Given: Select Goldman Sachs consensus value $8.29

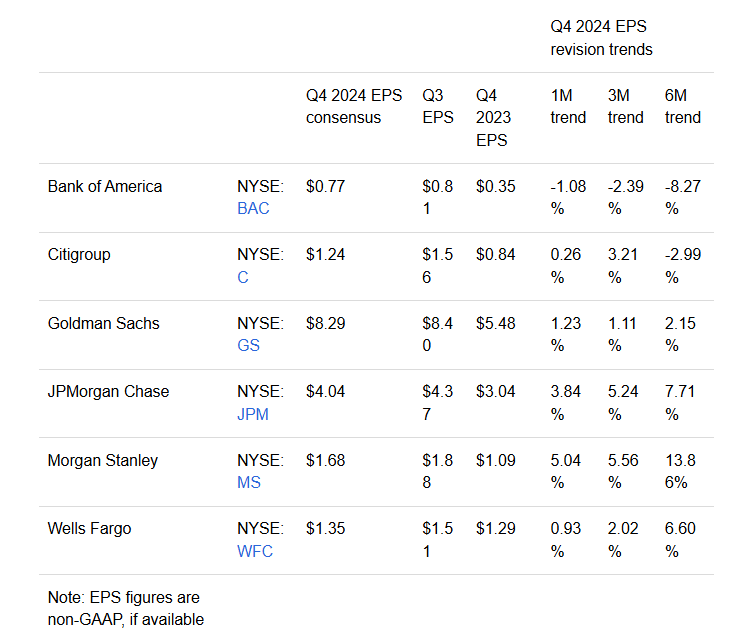Looking at the screenshot, I should point(326,323).
